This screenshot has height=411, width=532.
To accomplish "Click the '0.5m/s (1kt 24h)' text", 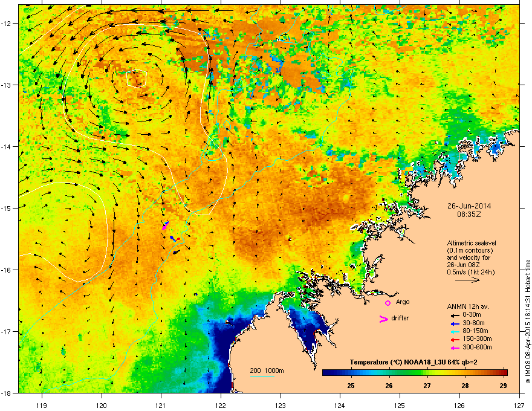I will click(470, 272).
